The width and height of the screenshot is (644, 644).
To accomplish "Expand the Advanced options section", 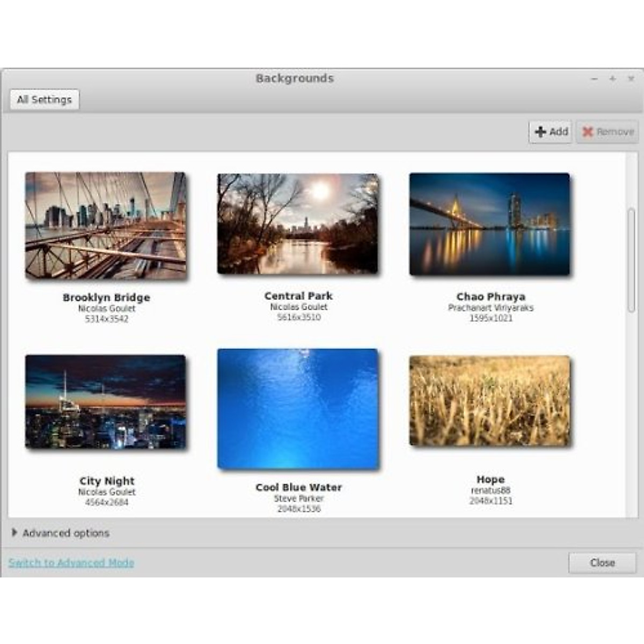I will pos(61,533).
